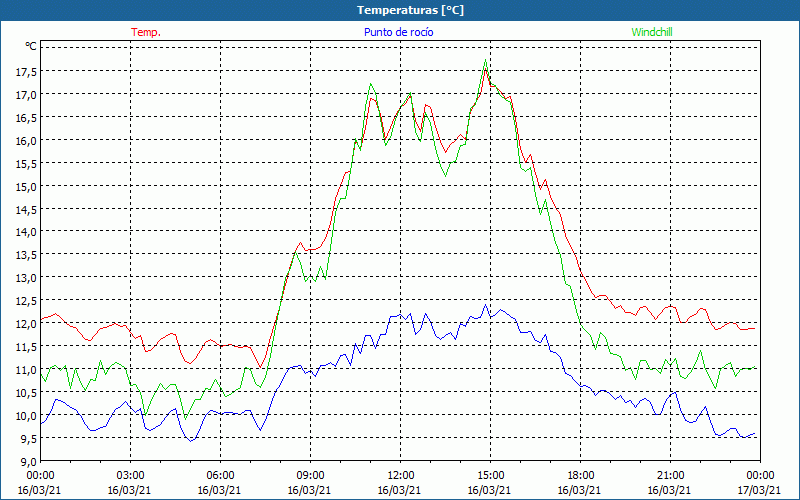Click the 9,5 y-axis value
Viewport: 800px width, 500px height.
pyautogui.click(x=29, y=439)
